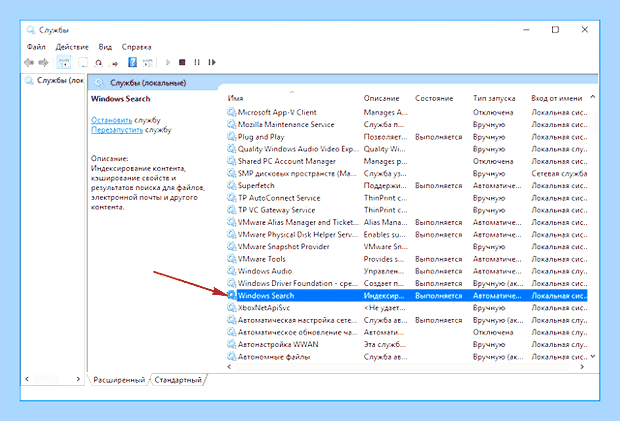The image size is (620, 421).
Task: Sort by the Имя column header
Action: click(235, 98)
